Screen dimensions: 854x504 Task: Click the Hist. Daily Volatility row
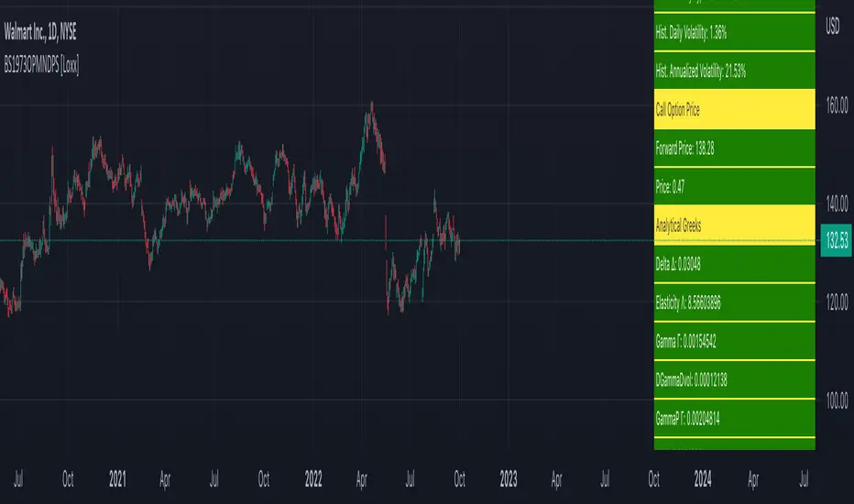(x=733, y=32)
